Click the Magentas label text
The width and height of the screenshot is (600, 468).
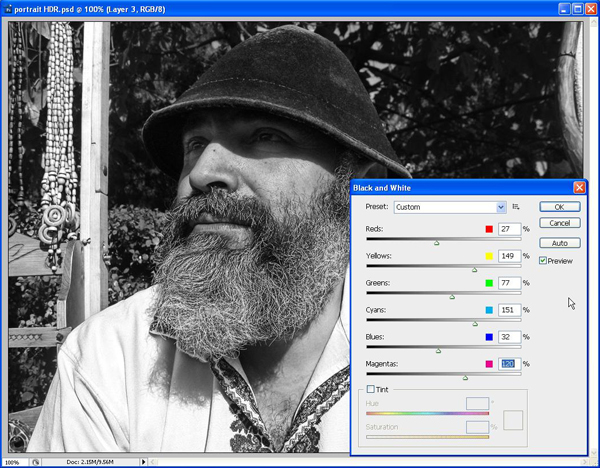coord(382,364)
